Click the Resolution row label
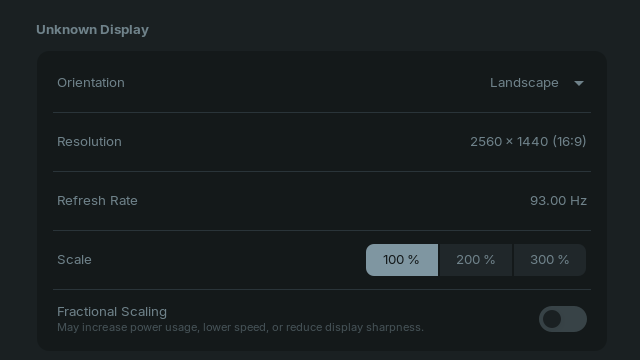Image resolution: width=640 pixels, height=360 pixels. 89,142
